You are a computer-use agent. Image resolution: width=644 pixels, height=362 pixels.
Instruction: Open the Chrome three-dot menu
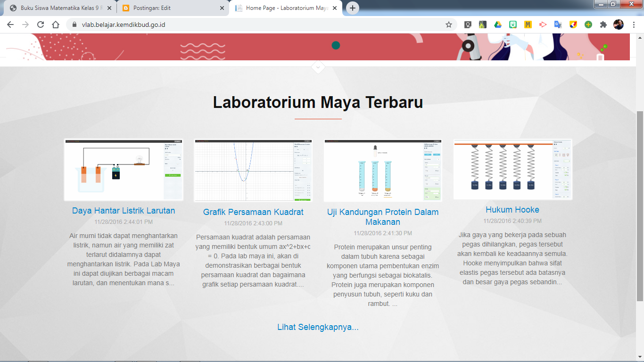point(634,24)
